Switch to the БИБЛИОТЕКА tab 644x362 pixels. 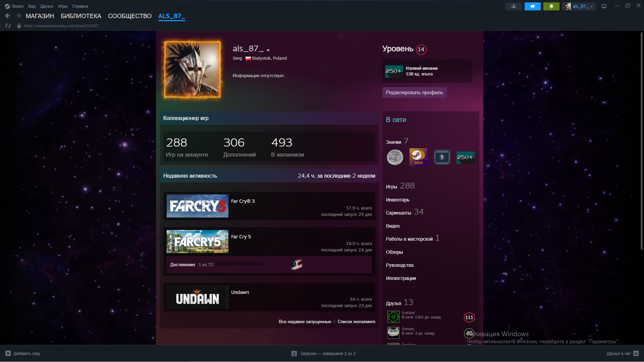point(81,16)
